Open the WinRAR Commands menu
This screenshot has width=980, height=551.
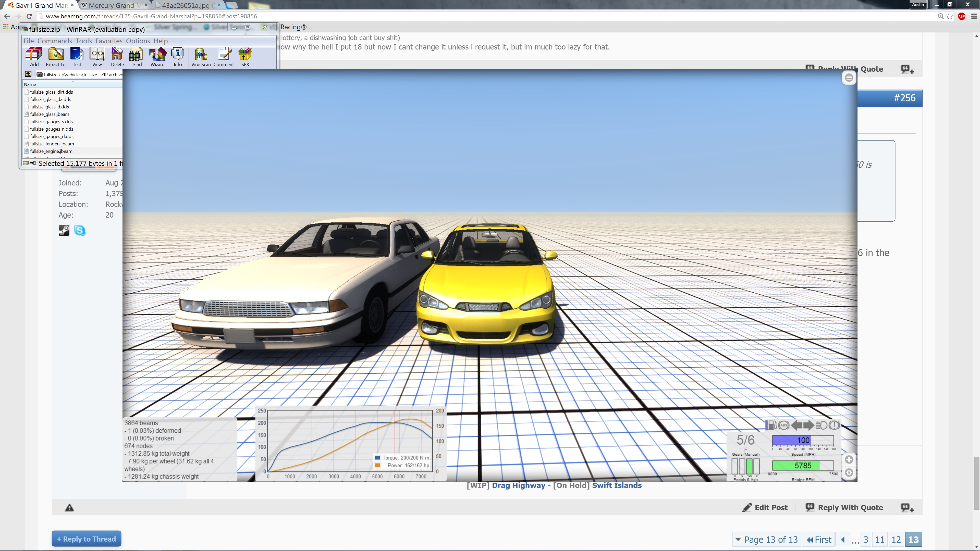(54, 41)
